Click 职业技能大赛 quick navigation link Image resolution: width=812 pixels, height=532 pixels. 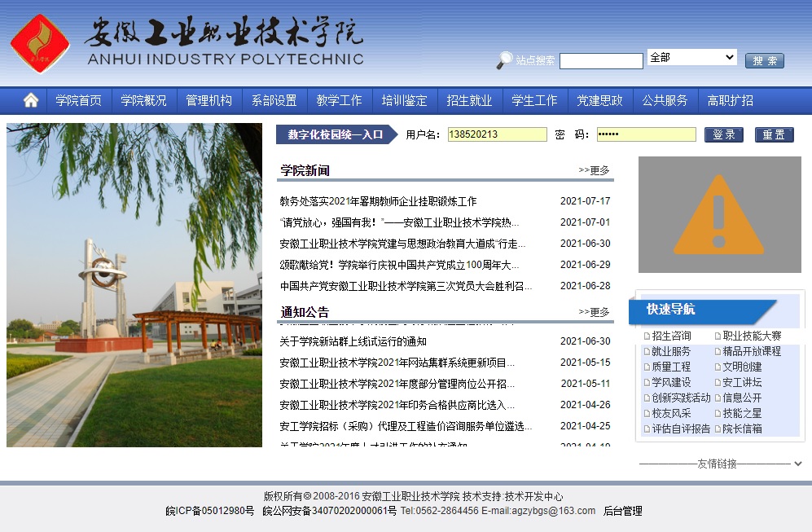pyautogui.click(x=752, y=336)
